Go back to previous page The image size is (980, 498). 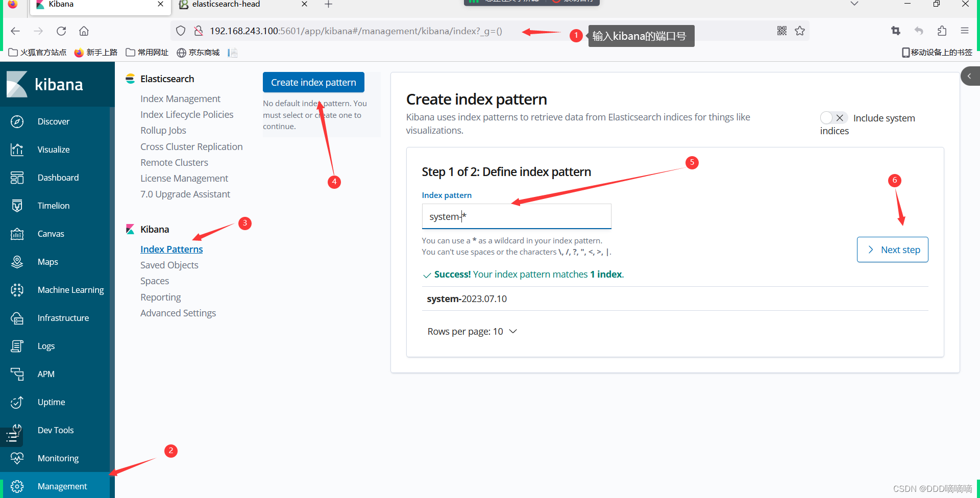pos(15,31)
